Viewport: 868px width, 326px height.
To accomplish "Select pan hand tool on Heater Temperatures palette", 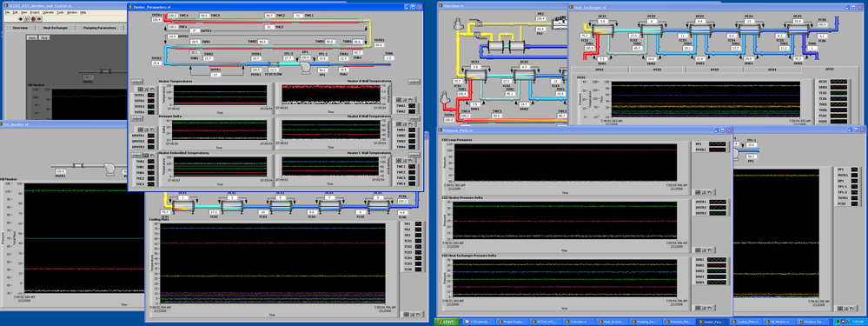I will (x=152, y=90).
